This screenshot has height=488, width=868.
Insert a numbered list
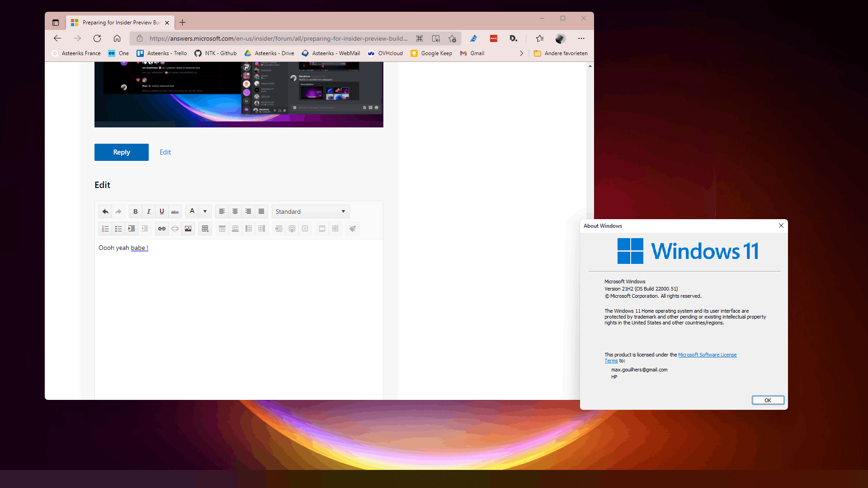105,229
